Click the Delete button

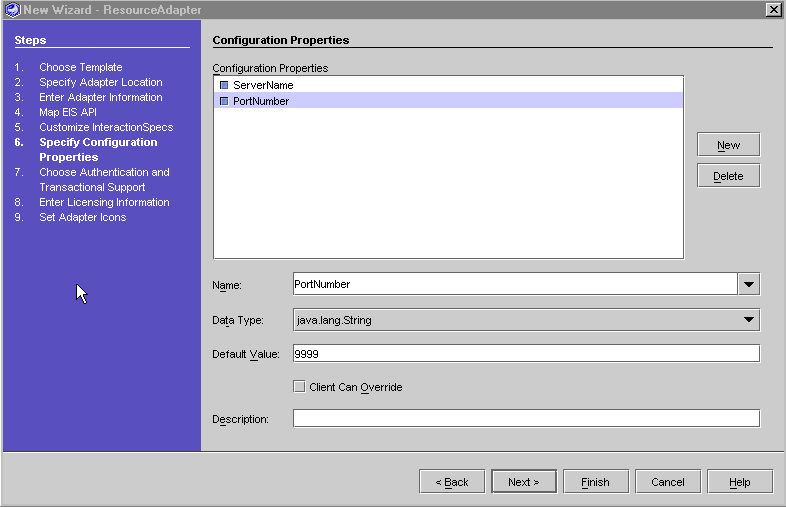coord(728,176)
